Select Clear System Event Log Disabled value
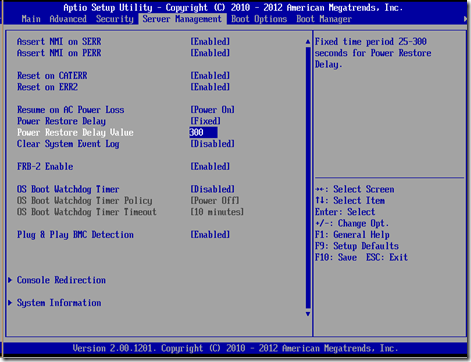This screenshot has height=362, width=471. click(x=212, y=144)
